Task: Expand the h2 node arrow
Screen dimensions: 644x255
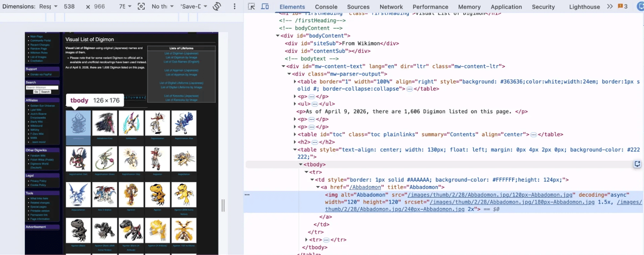Action: pyautogui.click(x=295, y=142)
